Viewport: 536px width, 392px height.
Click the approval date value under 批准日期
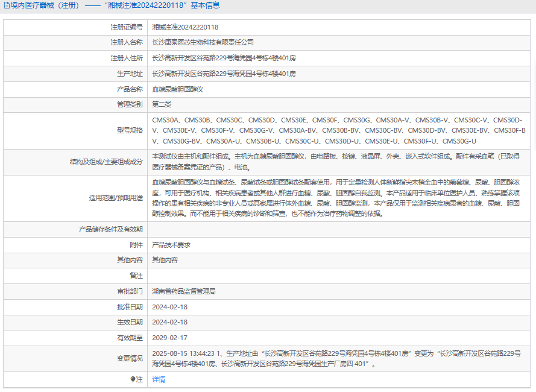[169, 307]
